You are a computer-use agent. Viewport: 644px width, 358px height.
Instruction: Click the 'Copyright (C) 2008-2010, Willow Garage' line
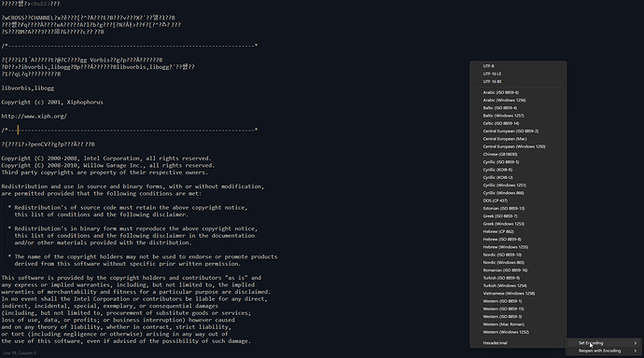(107, 166)
